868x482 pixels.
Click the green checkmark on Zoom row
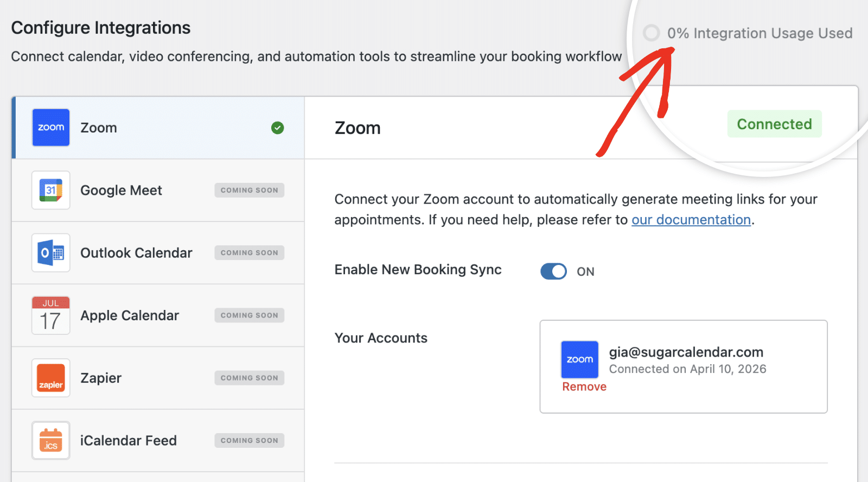(278, 128)
